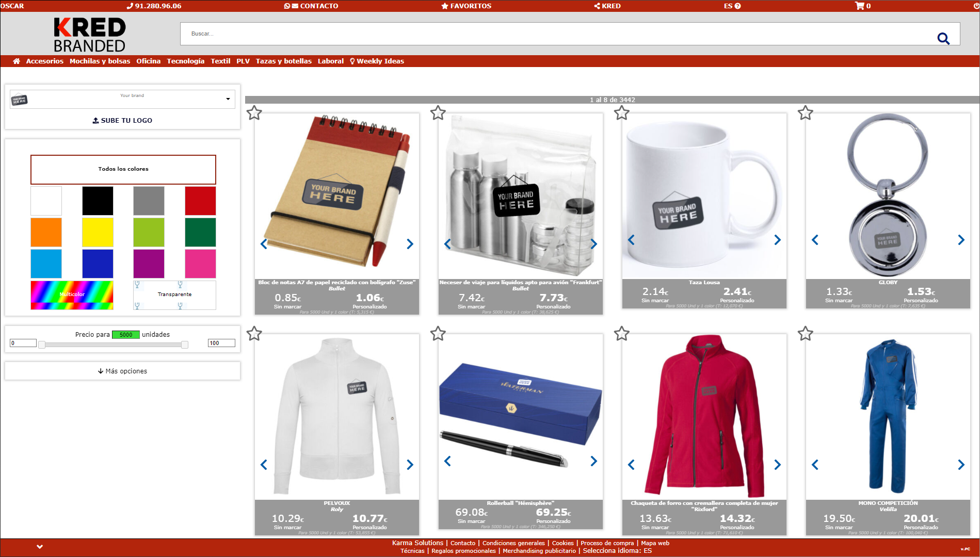Click the KRED share link
980x557 pixels.
tap(607, 6)
